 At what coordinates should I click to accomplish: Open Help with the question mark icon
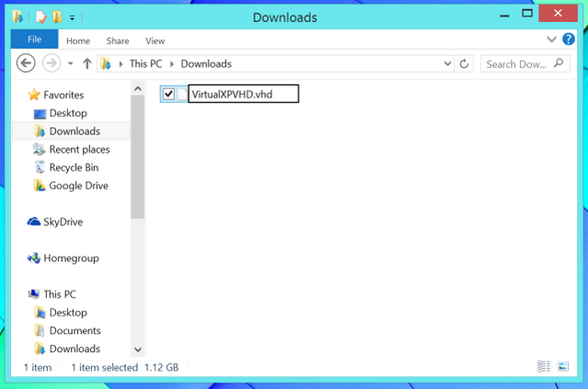click(x=569, y=39)
